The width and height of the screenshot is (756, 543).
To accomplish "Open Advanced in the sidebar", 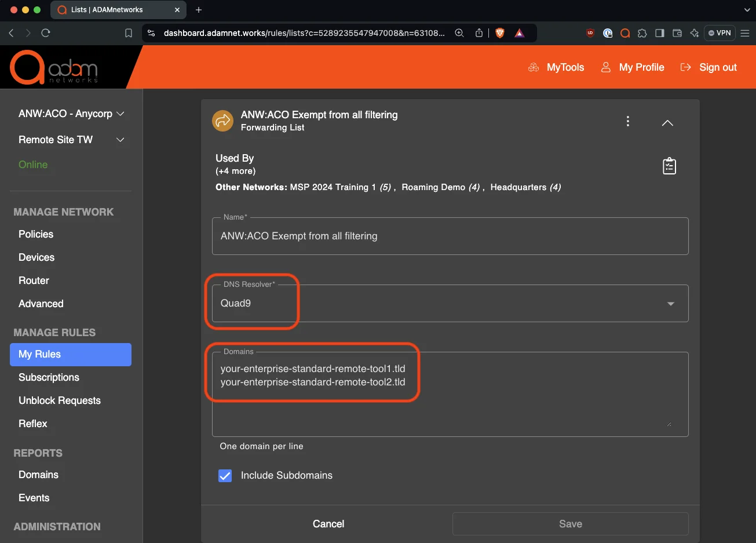I will [41, 304].
